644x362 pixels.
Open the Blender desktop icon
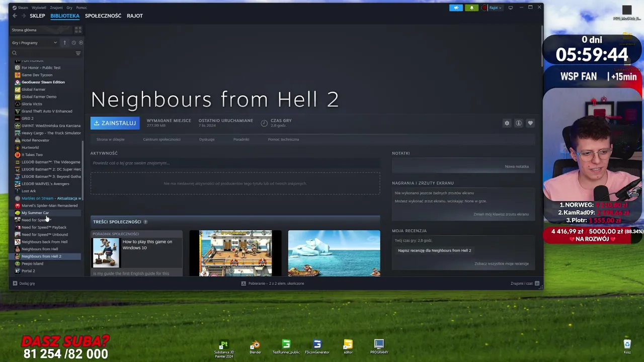point(255,346)
